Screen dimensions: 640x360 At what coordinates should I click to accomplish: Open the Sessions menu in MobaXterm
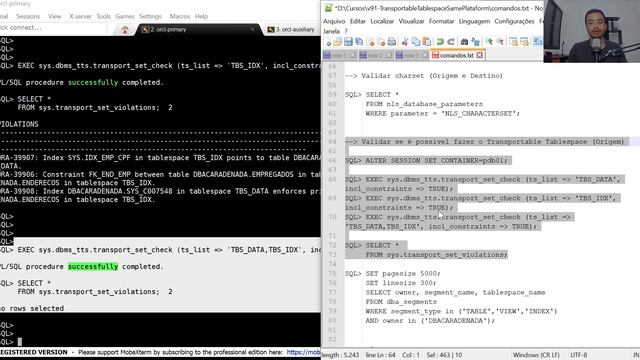click(x=28, y=16)
